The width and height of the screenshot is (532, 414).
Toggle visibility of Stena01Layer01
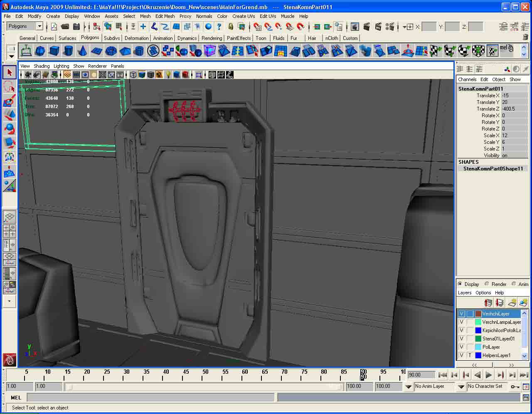coord(461,339)
